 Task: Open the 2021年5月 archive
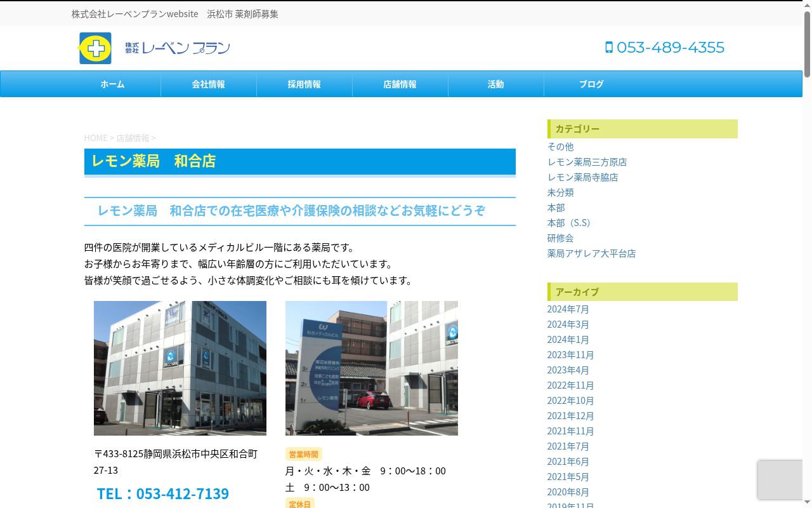pos(568,477)
